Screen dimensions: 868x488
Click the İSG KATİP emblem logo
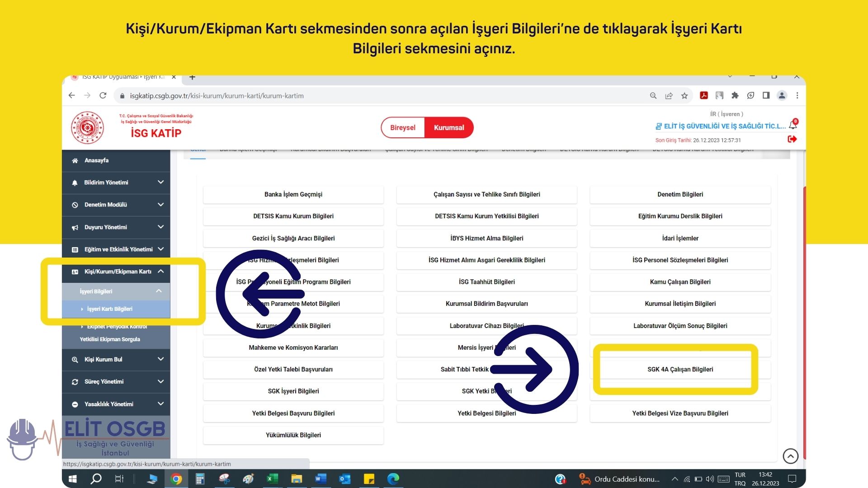(88, 128)
